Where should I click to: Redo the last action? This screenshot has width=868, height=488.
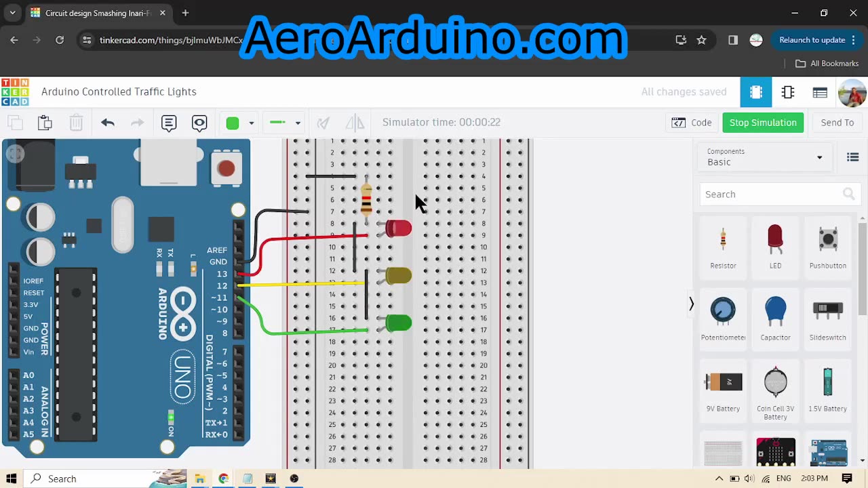(138, 123)
